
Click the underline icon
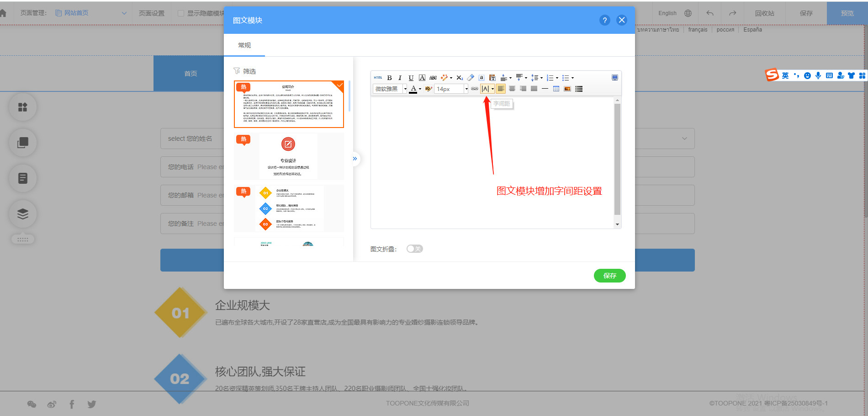411,78
